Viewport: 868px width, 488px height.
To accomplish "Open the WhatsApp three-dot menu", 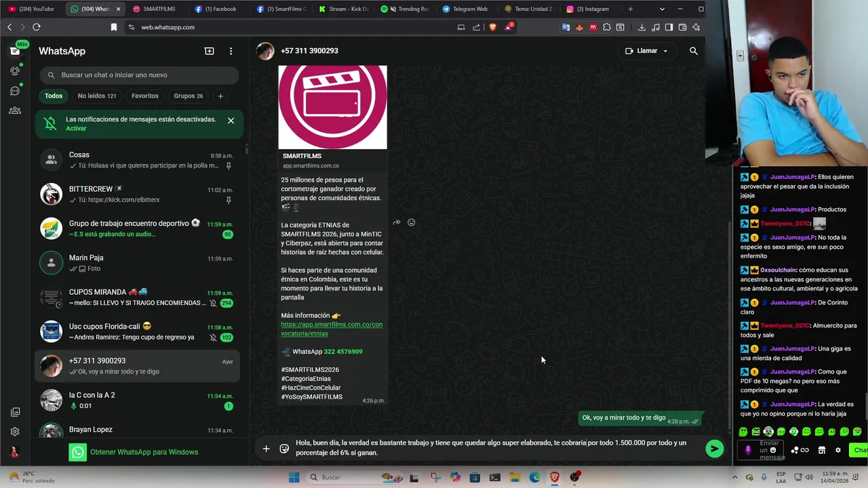I will tap(231, 51).
